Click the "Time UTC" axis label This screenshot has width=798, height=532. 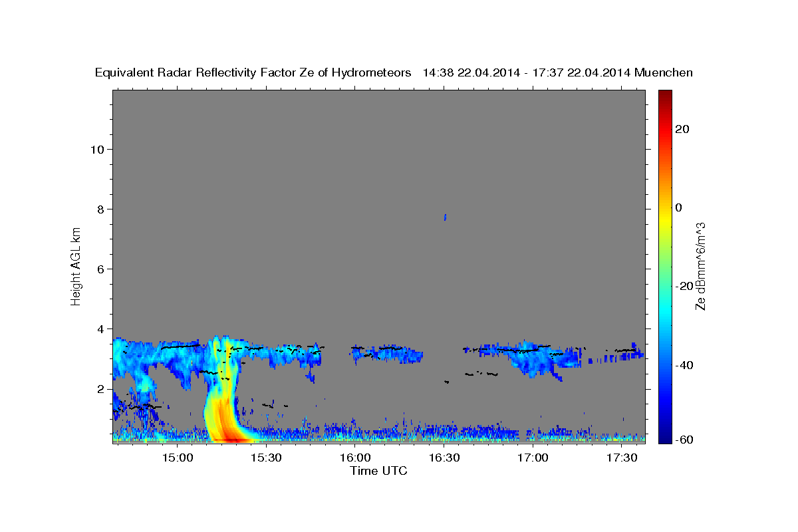click(378, 471)
